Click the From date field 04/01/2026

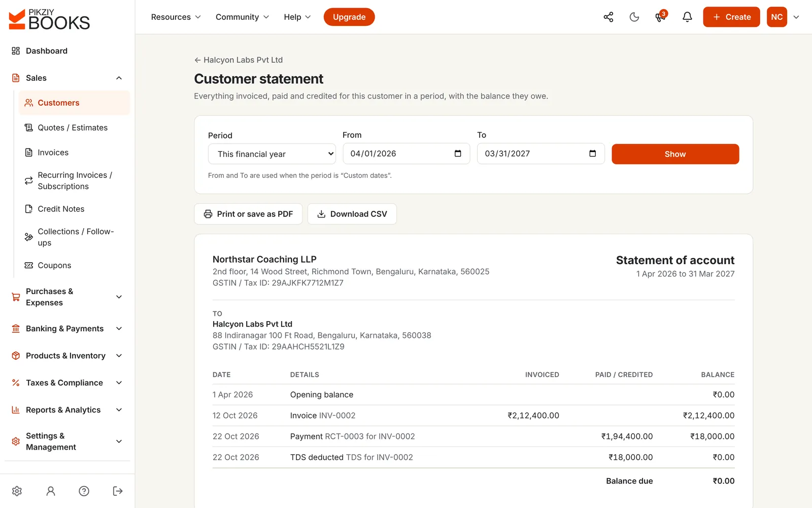pyautogui.click(x=407, y=153)
